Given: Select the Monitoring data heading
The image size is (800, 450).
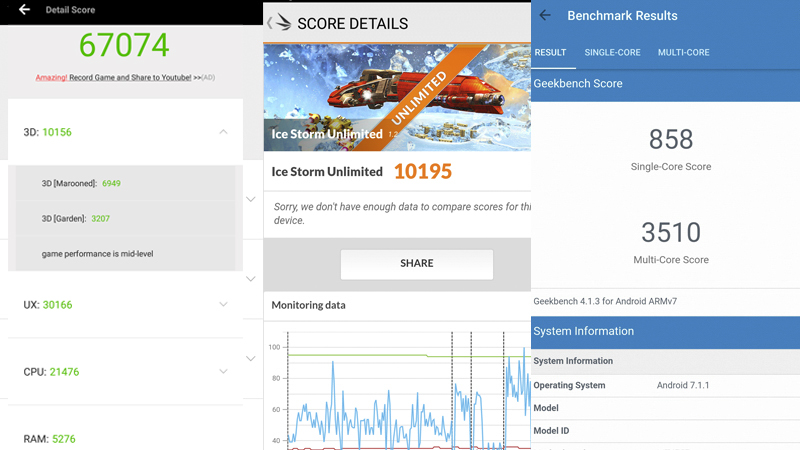Looking at the screenshot, I should (308, 305).
